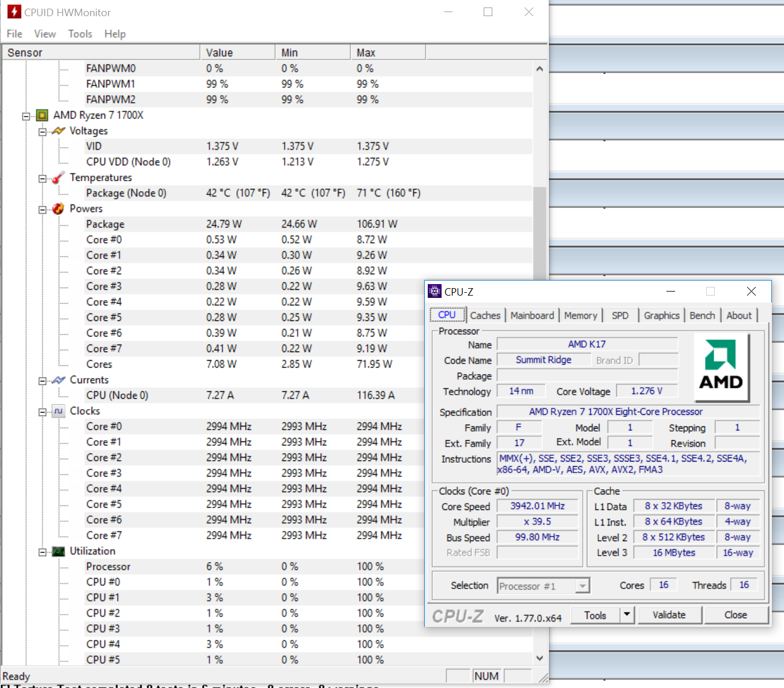The image size is (784, 688).
Task: Open the Memory tab in CPU-Z
Action: tap(580, 315)
